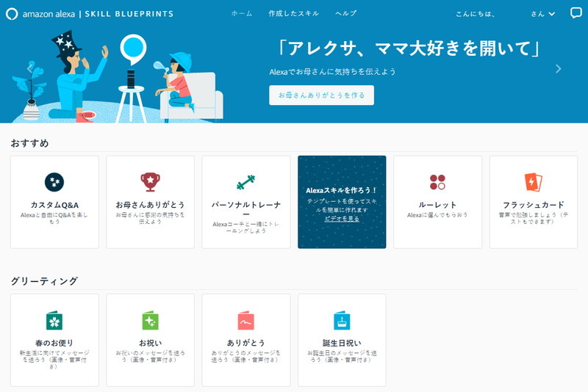Click the グリーティング section heading

44,281
